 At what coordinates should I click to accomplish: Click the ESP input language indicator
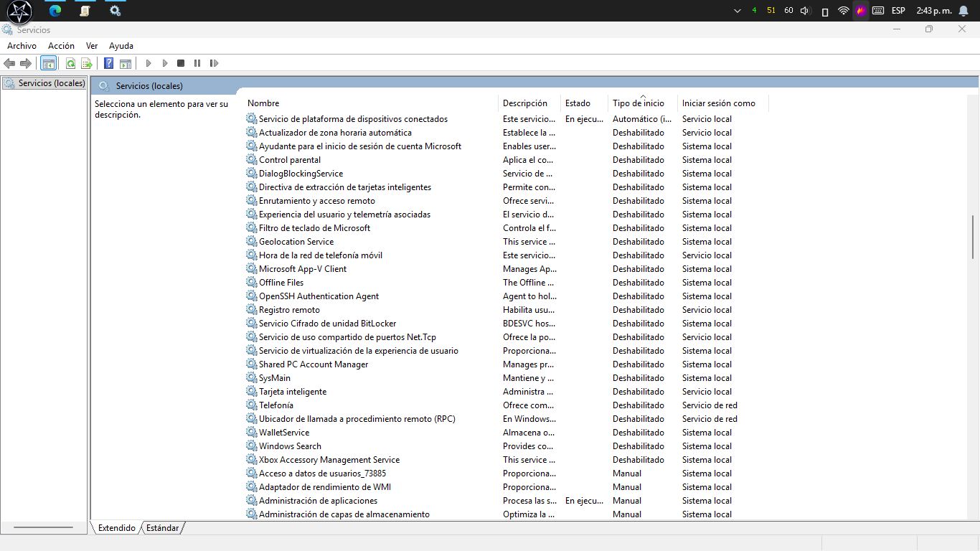coord(898,11)
